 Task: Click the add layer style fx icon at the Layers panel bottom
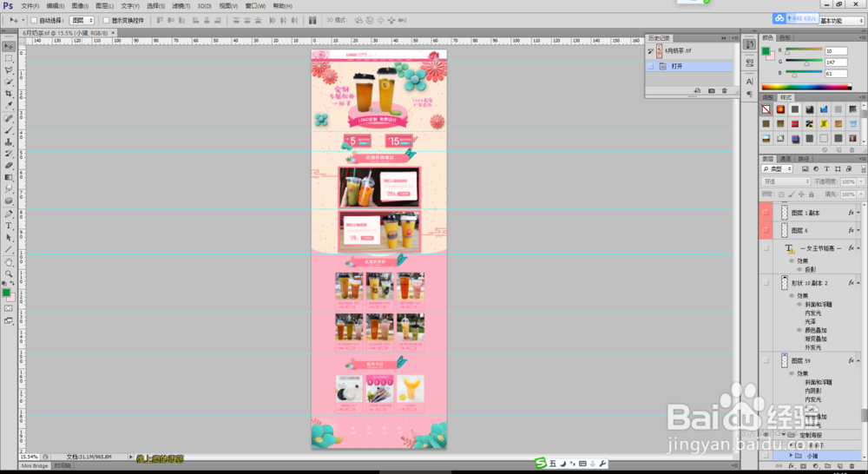click(792, 466)
